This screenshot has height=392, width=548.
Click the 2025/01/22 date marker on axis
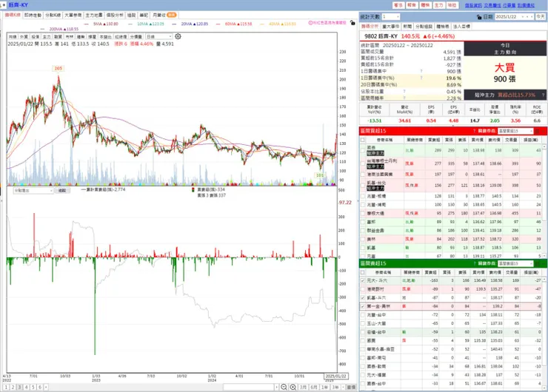coord(335,376)
